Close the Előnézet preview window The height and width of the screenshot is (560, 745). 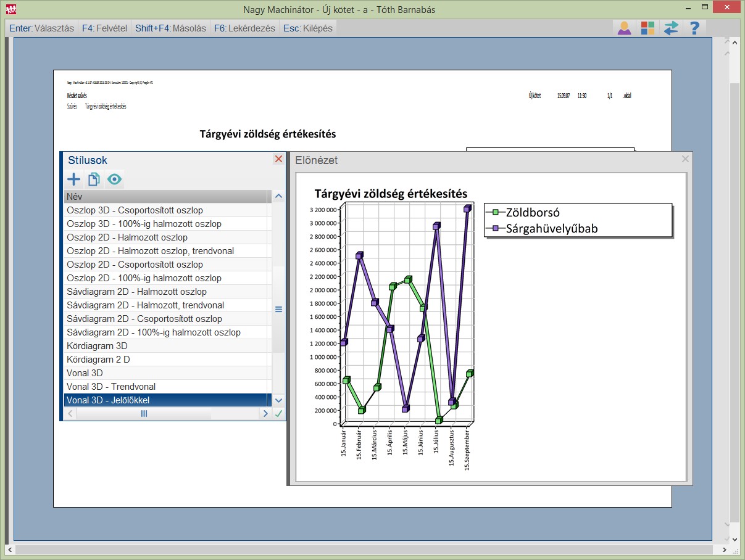(x=685, y=159)
